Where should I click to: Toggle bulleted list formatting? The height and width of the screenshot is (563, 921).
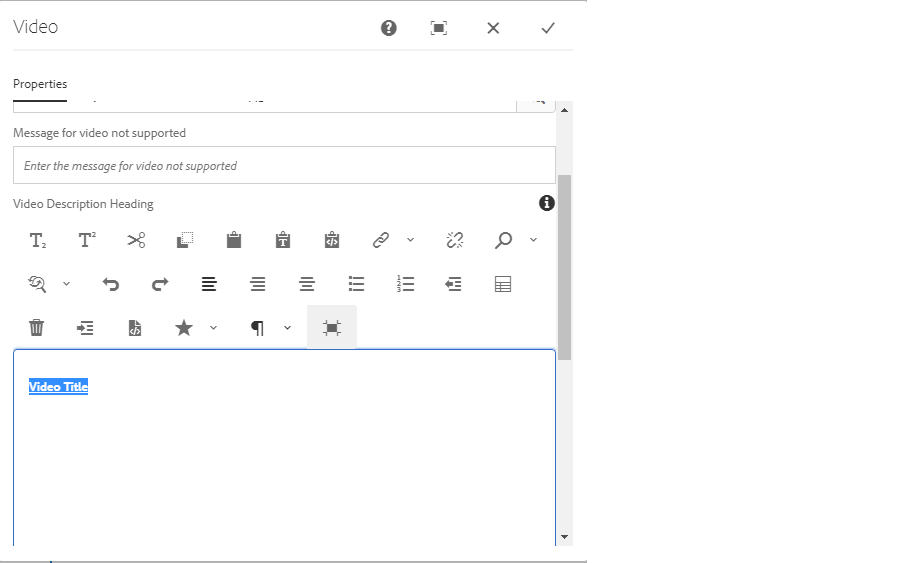(x=356, y=285)
